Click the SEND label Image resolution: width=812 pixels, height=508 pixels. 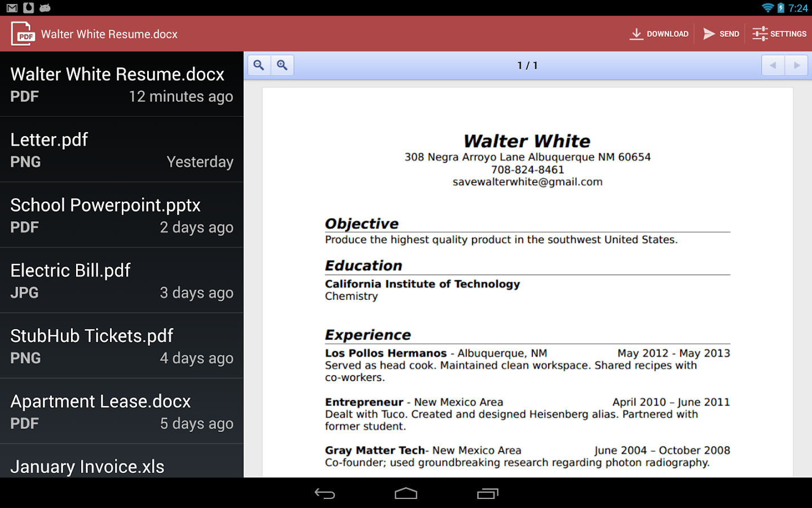tap(729, 34)
